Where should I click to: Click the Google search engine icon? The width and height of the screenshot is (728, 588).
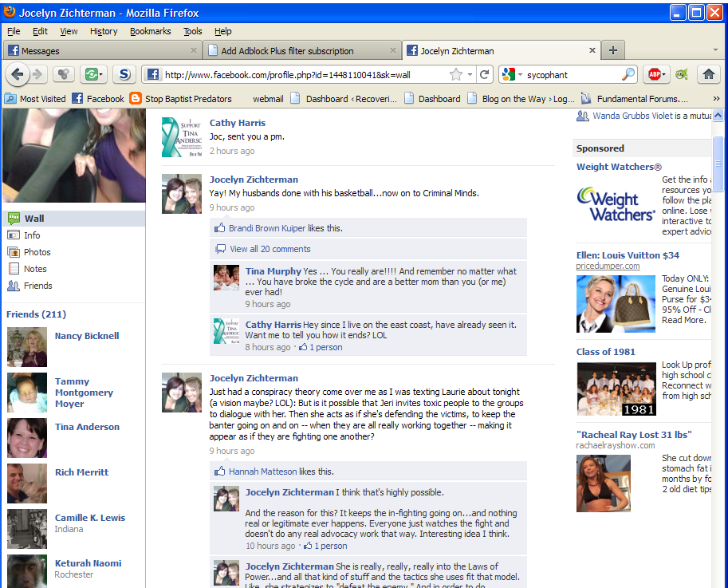pos(509,74)
